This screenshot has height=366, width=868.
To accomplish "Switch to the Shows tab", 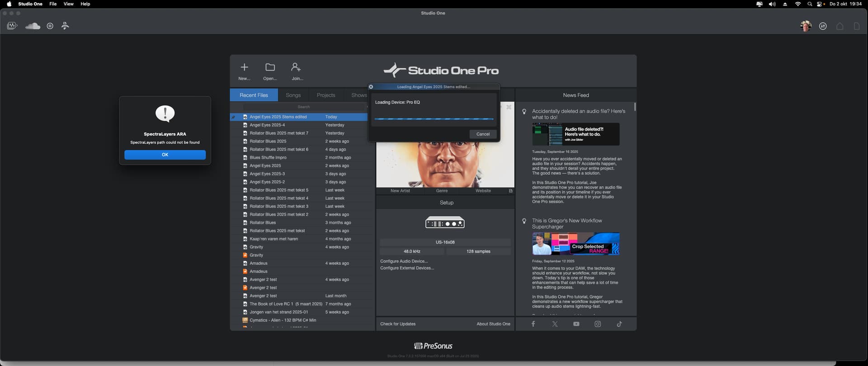I will (359, 95).
